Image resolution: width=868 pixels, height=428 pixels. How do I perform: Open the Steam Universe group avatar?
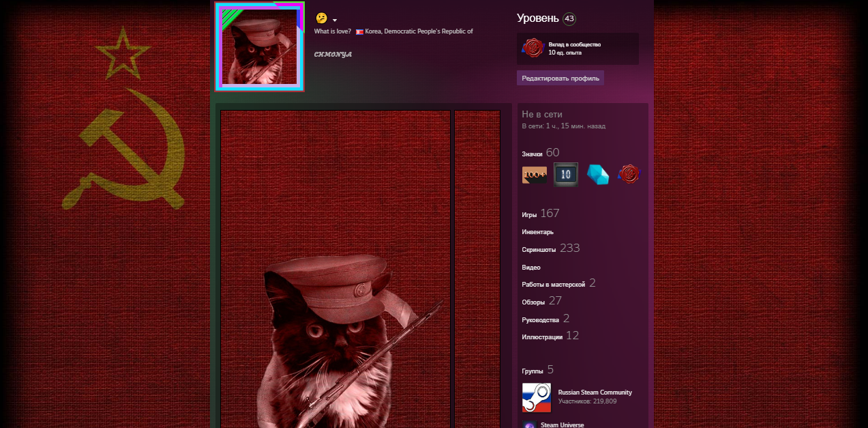[528, 425]
